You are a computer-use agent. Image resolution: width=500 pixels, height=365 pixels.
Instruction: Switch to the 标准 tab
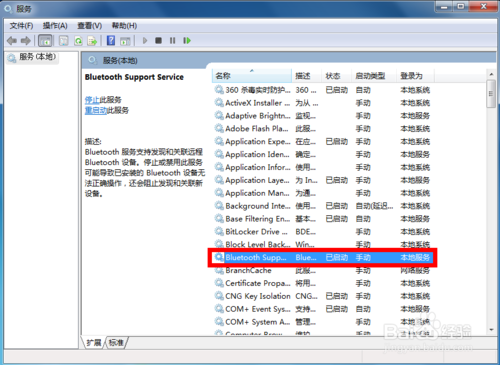point(116,342)
